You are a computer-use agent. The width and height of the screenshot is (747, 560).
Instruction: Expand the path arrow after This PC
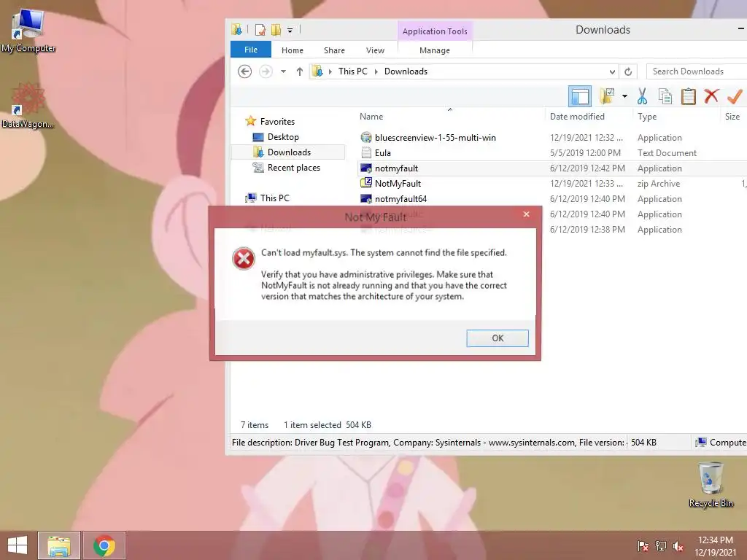point(376,71)
